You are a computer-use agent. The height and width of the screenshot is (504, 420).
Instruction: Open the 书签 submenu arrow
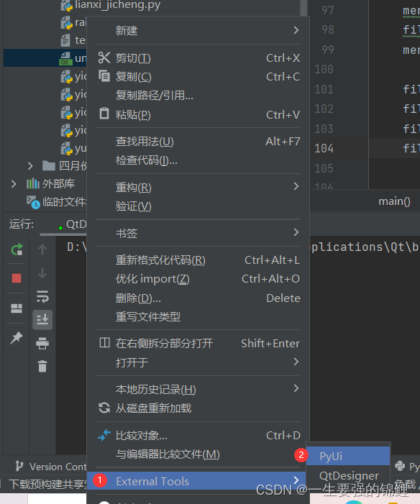pyautogui.click(x=296, y=232)
